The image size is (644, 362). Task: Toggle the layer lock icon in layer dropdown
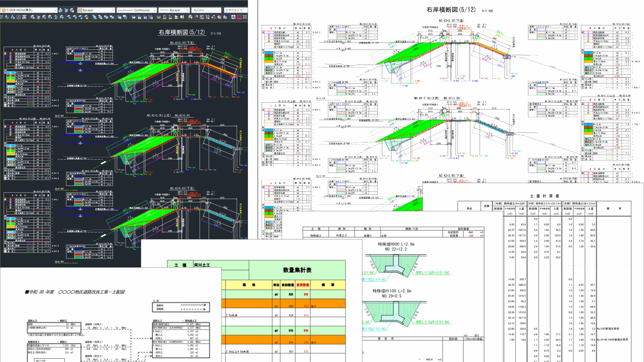click(x=1, y=10)
